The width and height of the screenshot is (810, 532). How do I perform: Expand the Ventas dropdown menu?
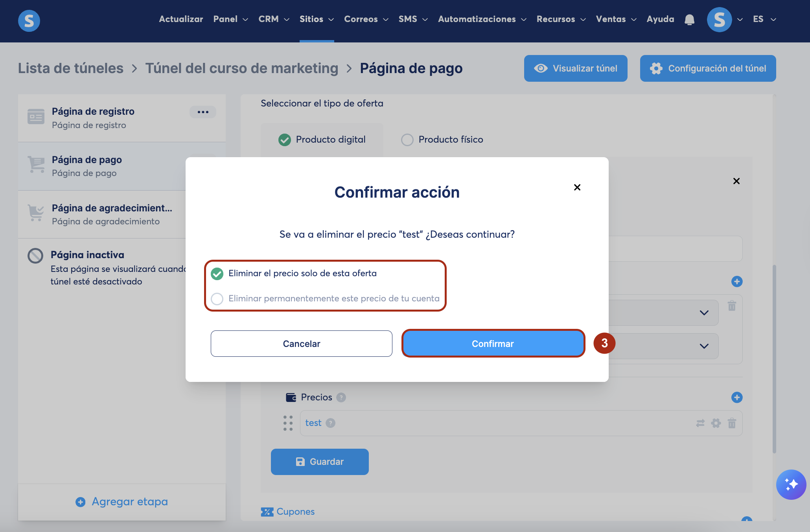coord(616,19)
